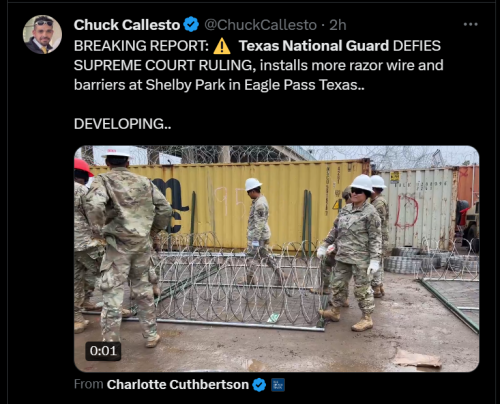Click the SUPREME COURT RULING text
Image resolution: width=500 pixels, height=404 pixels.
[x=165, y=66]
